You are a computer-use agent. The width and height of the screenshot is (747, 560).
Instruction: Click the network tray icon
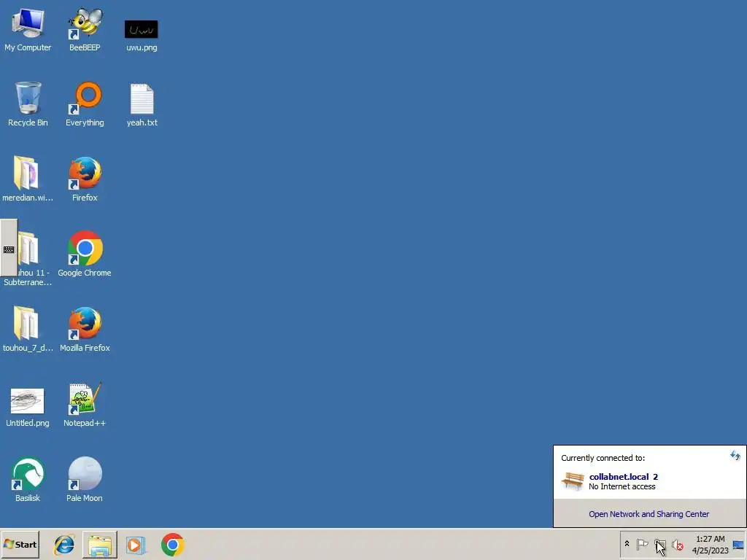(659, 544)
